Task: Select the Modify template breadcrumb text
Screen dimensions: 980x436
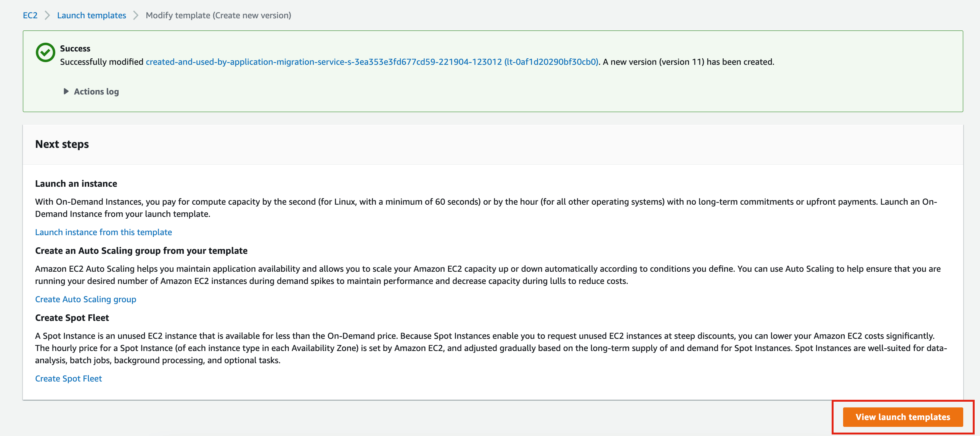Action: tap(218, 15)
